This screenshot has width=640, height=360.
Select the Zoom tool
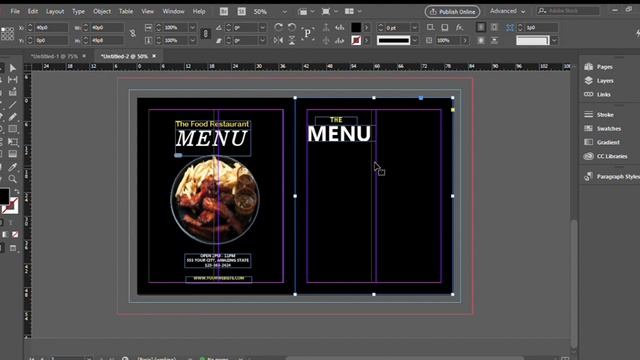coord(13,179)
